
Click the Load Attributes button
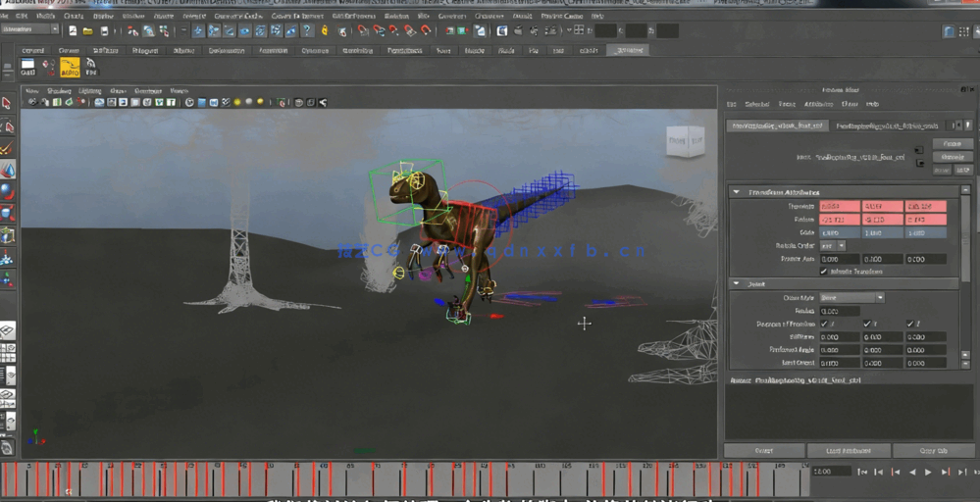849,451
